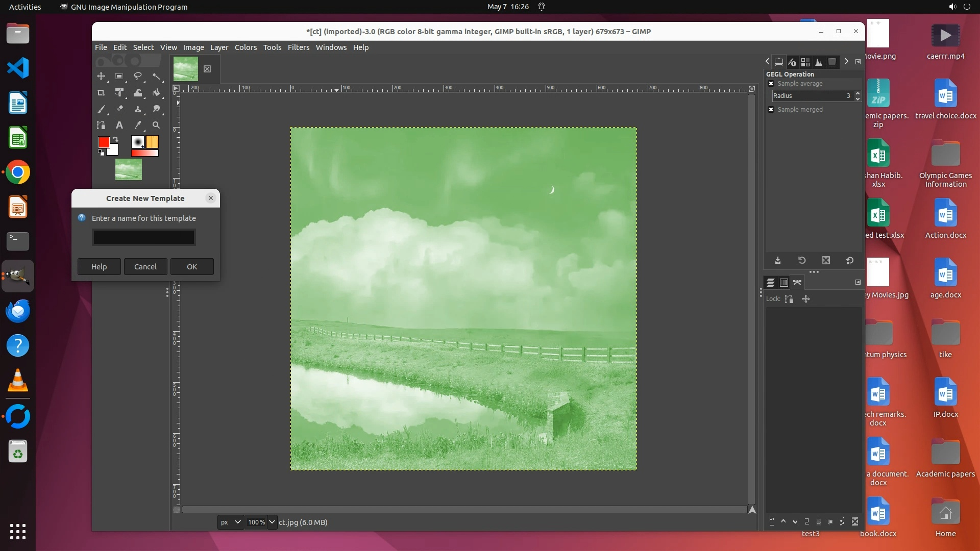Select the Move tool
The width and height of the screenshot is (980, 551).
pos(101,77)
